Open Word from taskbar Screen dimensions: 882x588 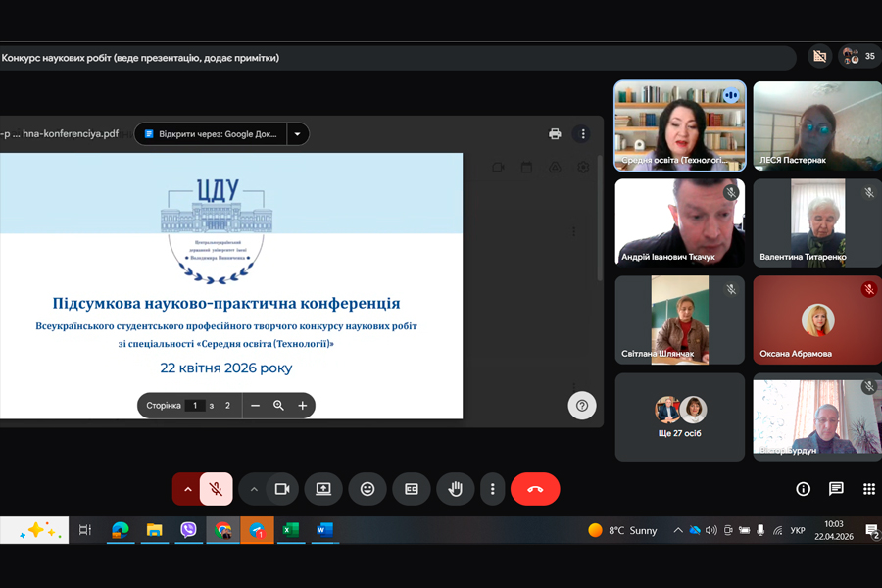(x=325, y=530)
